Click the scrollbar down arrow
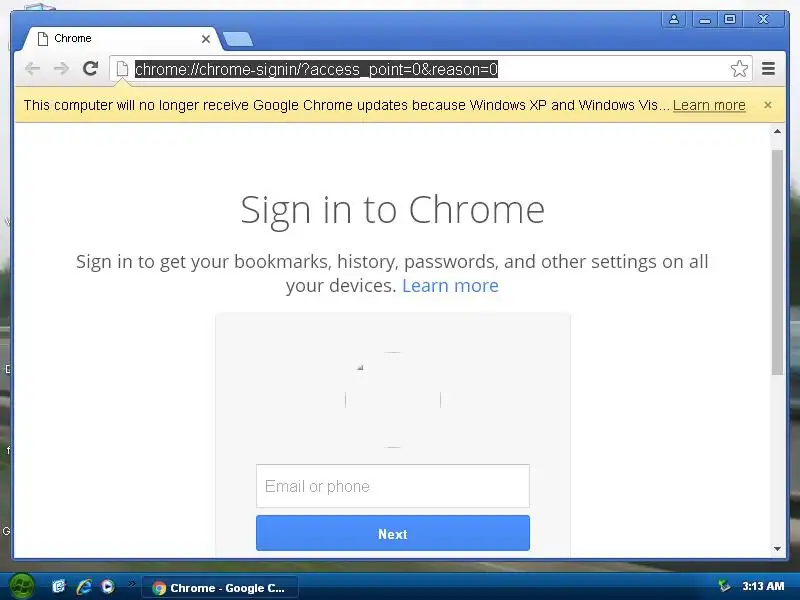Image resolution: width=800 pixels, height=600 pixels. pyautogui.click(x=777, y=549)
